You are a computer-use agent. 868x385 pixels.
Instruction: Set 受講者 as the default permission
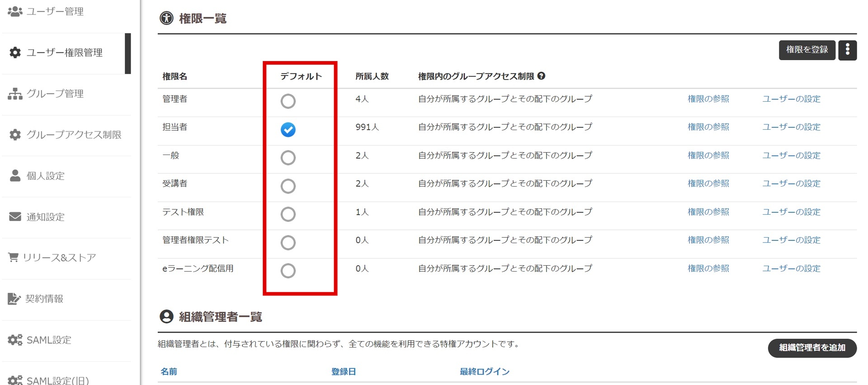point(288,186)
